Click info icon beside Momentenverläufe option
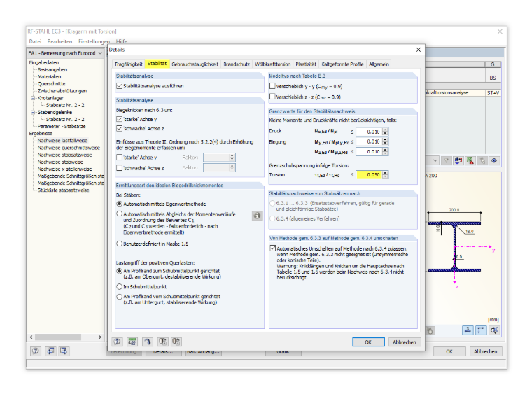532x399 pixels. (x=257, y=216)
